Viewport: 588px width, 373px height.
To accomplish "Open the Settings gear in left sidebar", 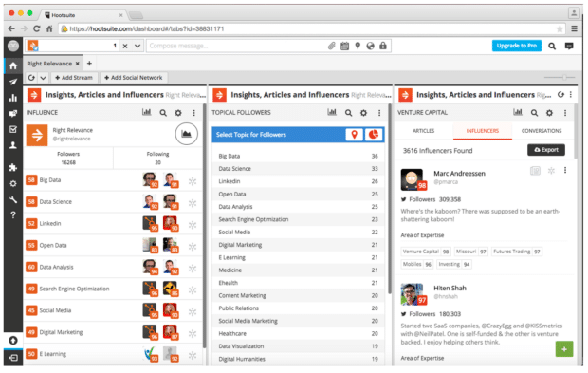I will pyautogui.click(x=13, y=183).
